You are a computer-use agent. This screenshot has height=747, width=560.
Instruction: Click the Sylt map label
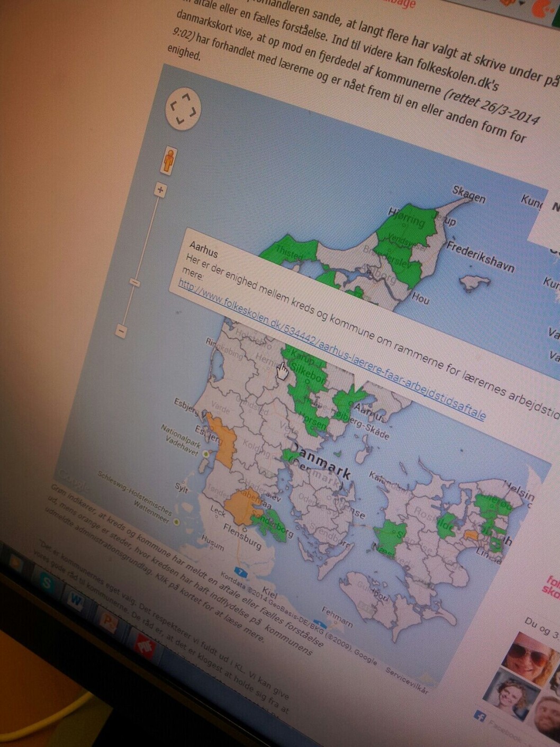pos(182,488)
